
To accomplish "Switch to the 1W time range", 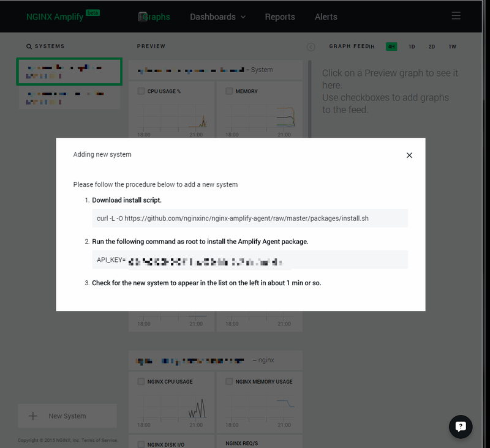I will coord(452,47).
